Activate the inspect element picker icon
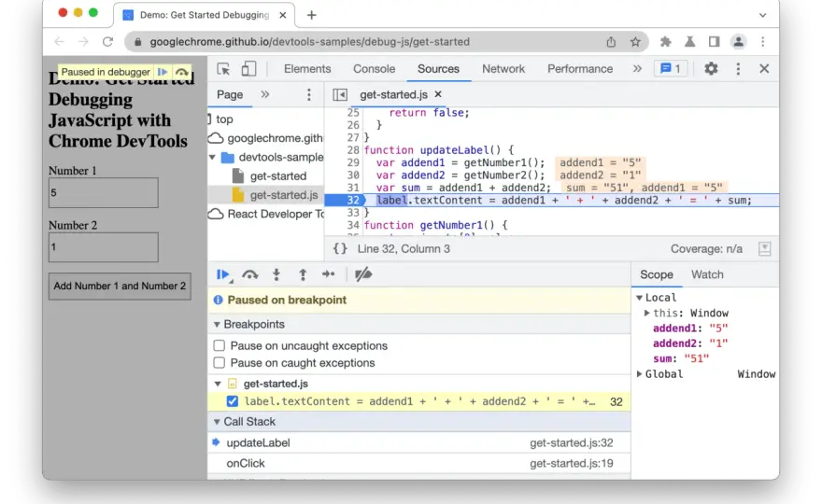The width and height of the screenshot is (822, 504). coord(223,69)
